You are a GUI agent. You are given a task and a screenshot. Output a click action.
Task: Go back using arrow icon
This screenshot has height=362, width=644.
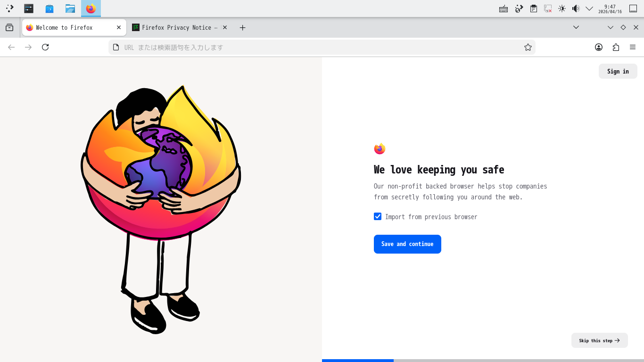pyautogui.click(x=11, y=47)
